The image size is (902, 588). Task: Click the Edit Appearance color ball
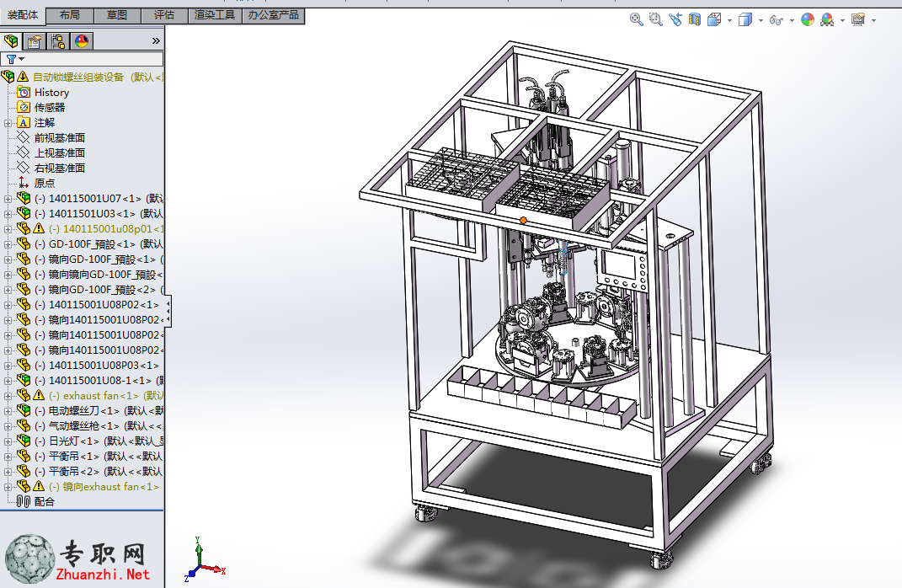(808, 19)
